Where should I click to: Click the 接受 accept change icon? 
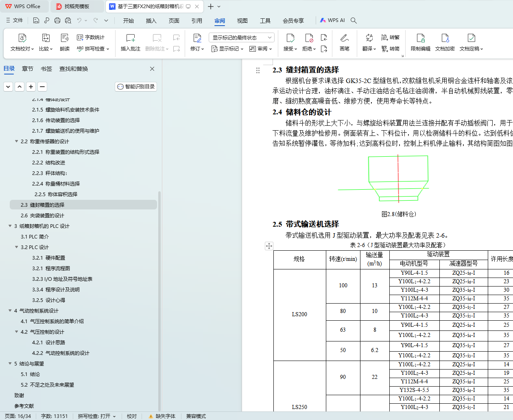click(x=290, y=38)
